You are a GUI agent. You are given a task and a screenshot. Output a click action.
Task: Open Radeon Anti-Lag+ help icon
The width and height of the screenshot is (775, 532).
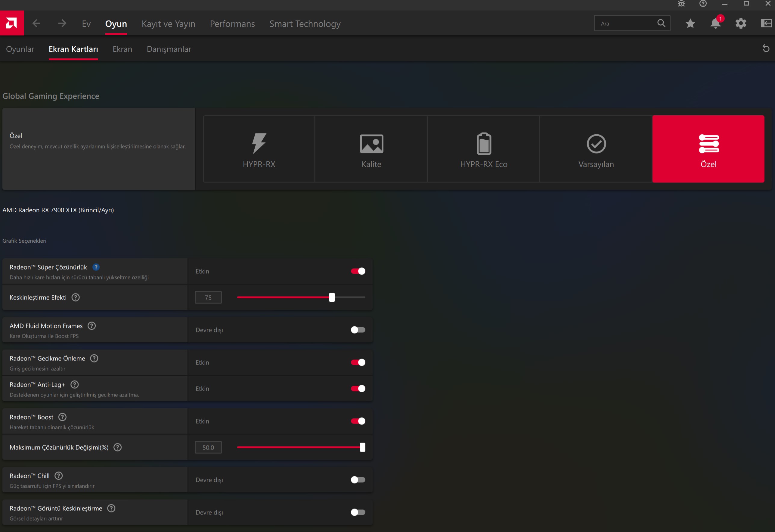[x=75, y=384]
